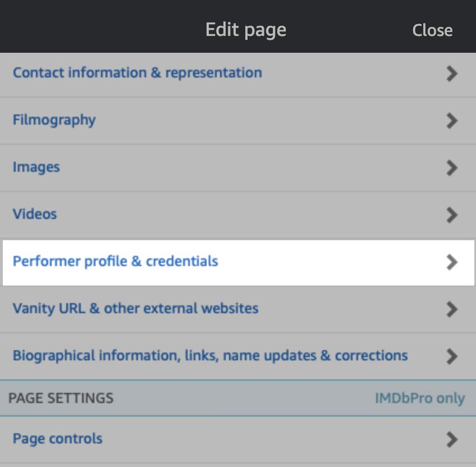Click the arrow icon next to Filmography
Screen dimensions: 476x467
pos(452,121)
